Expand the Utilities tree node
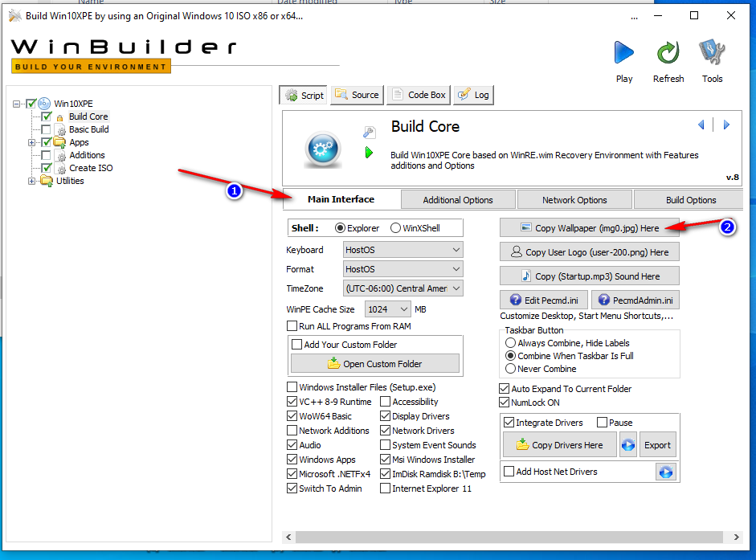Screen dimensions: 756x560 (x=32, y=182)
